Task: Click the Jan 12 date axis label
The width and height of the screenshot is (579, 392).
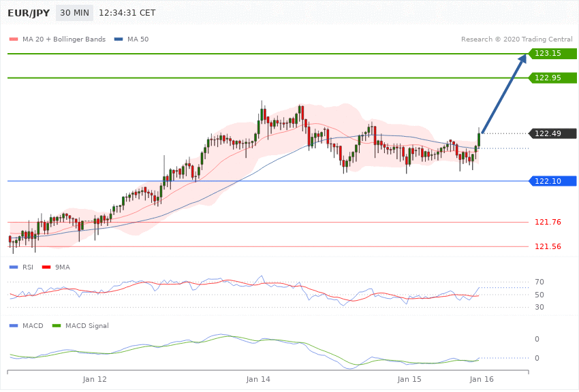Action: point(95,379)
